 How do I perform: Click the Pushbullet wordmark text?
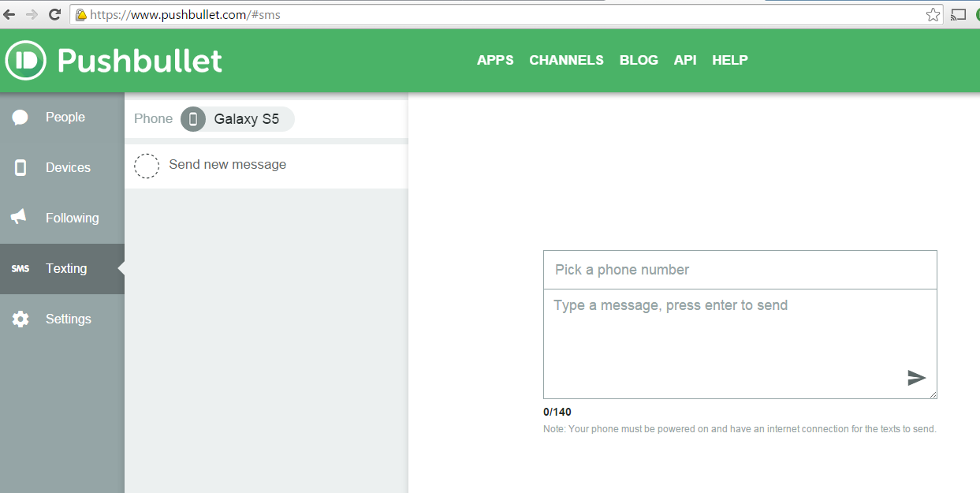point(140,61)
